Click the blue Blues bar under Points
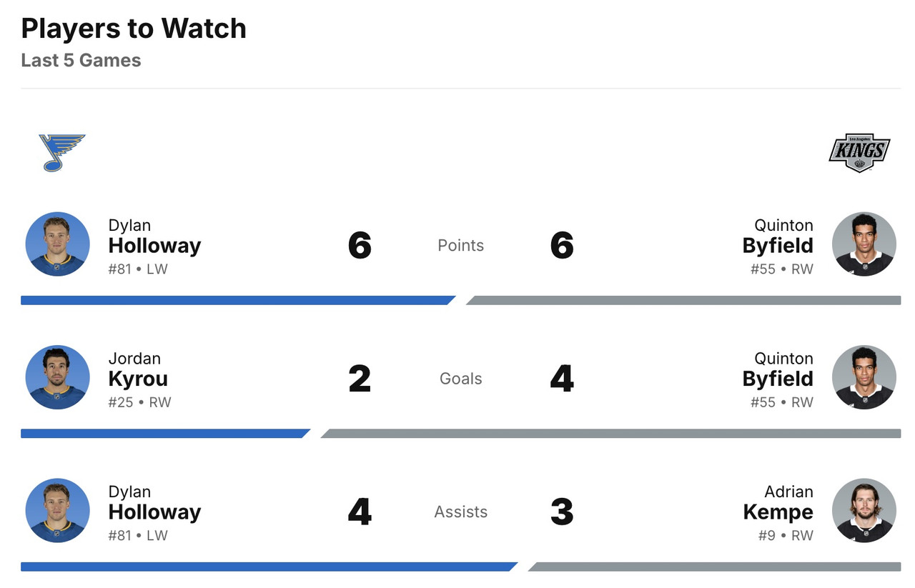Viewport: 915px width, 588px height. 236,300
